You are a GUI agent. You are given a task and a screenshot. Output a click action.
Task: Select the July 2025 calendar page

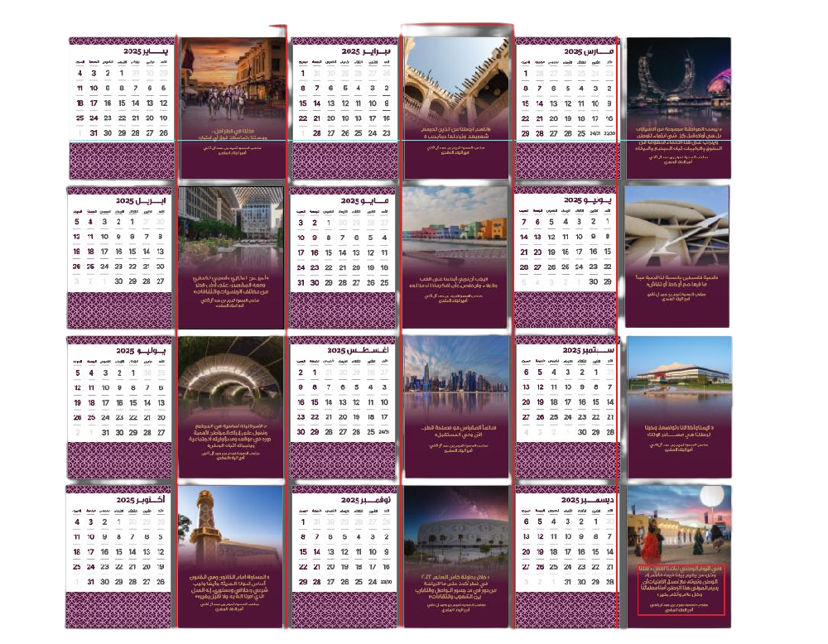(x=120, y=406)
